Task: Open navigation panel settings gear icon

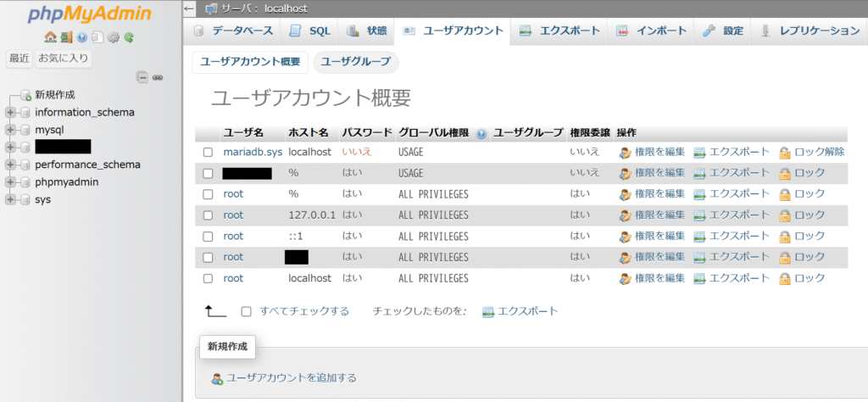Action: click(x=113, y=37)
